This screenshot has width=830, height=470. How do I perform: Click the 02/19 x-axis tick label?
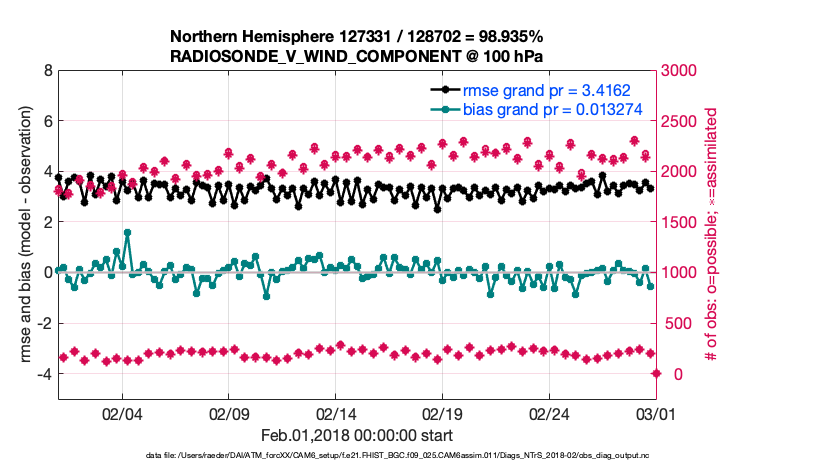pos(442,413)
